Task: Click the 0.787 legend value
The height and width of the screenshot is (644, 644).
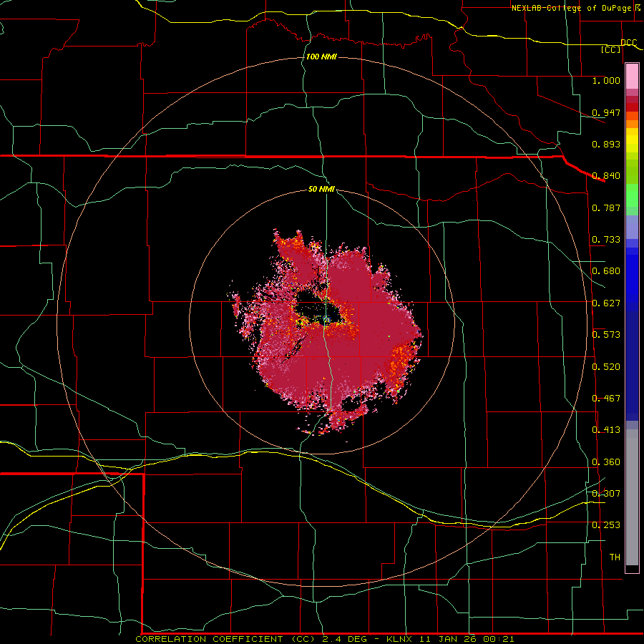Action: pos(606,208)
